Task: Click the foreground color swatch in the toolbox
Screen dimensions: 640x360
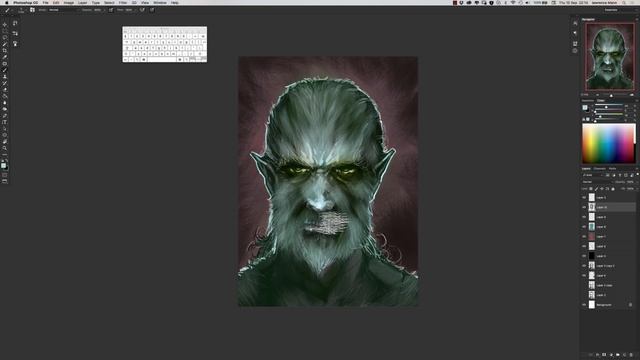Action: (4, 165)
